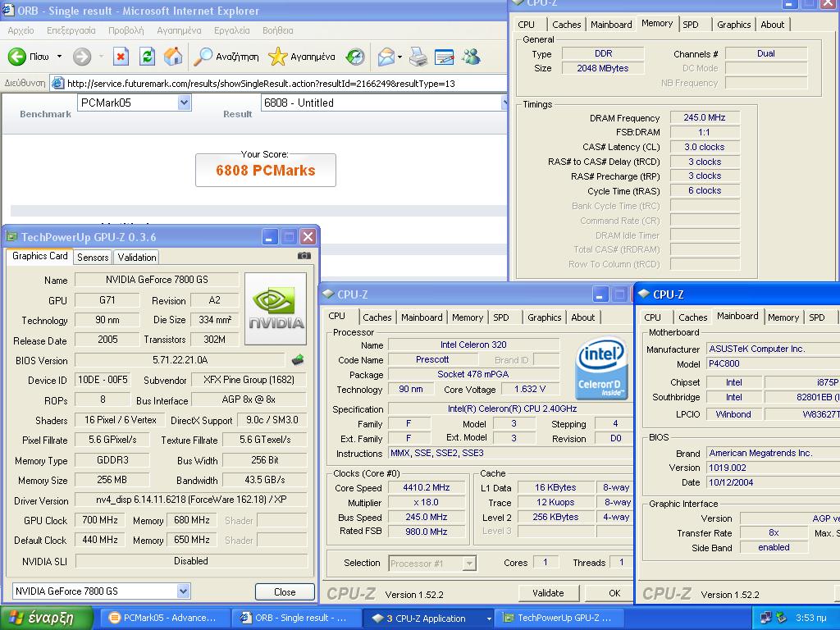Open the Caches tab in the center CPU-Z window
The width and height of the screenshot is (840, 630).
[x=377, y=317]
